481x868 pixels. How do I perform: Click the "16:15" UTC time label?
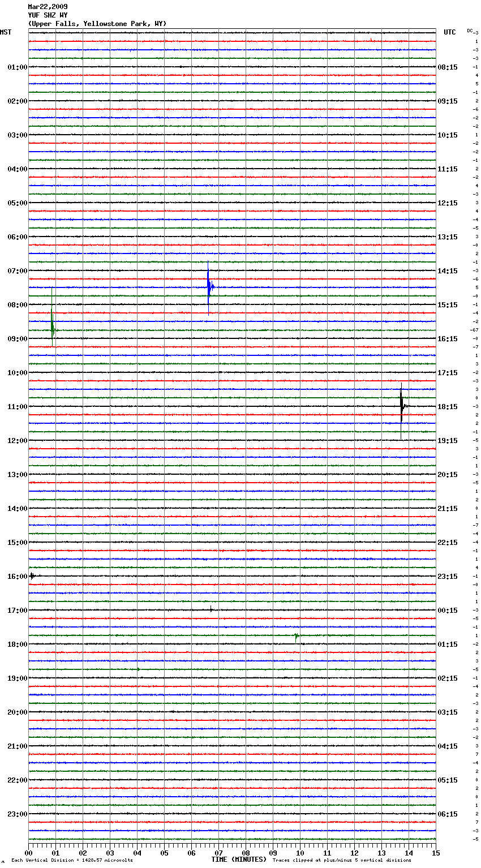coord(448,339)
